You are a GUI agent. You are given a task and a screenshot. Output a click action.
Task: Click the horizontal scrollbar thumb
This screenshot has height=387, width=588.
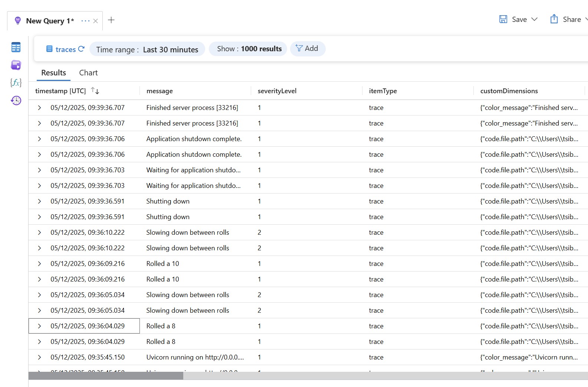pyautogui.click(x=106, y=376)
